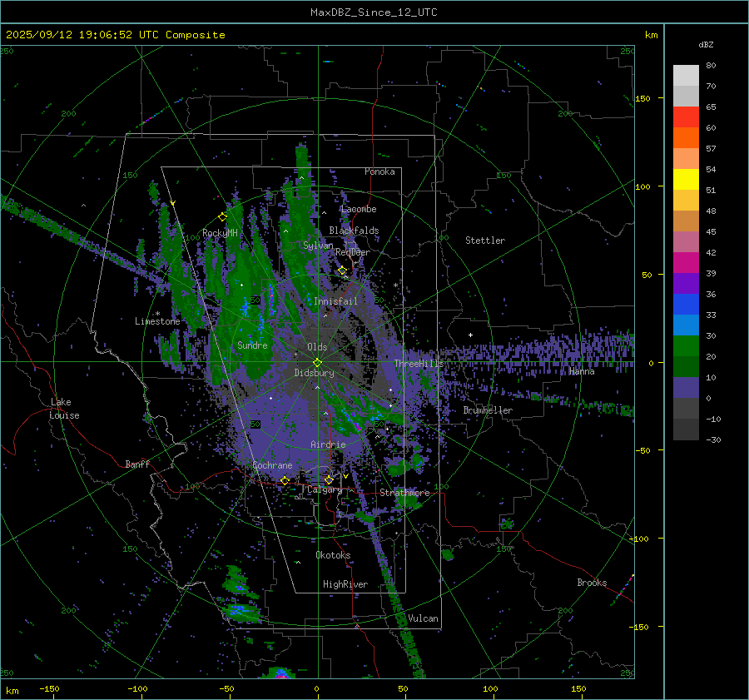The image size is (749, 700).
Task: Click the Sundre city label
Action: coord(252,345)
